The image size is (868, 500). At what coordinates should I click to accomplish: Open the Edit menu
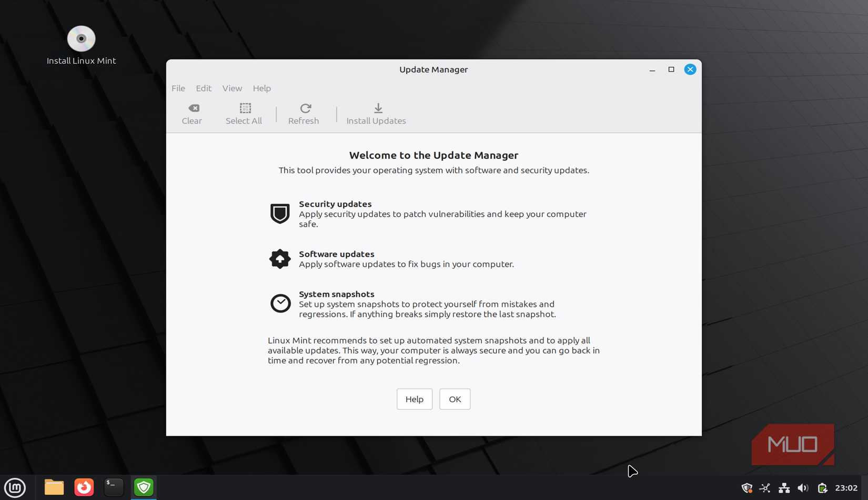(203, 88)
